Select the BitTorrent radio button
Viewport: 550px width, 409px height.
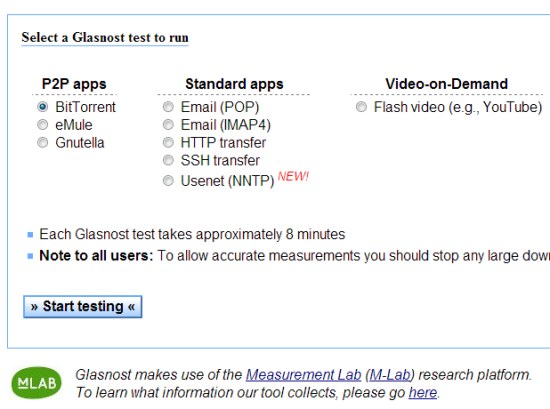point(42,107)
